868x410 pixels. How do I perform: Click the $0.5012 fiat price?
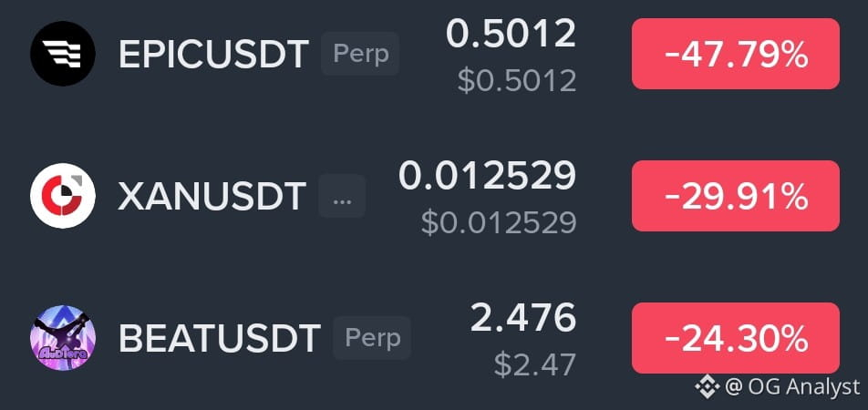click(x=517, y=81)
